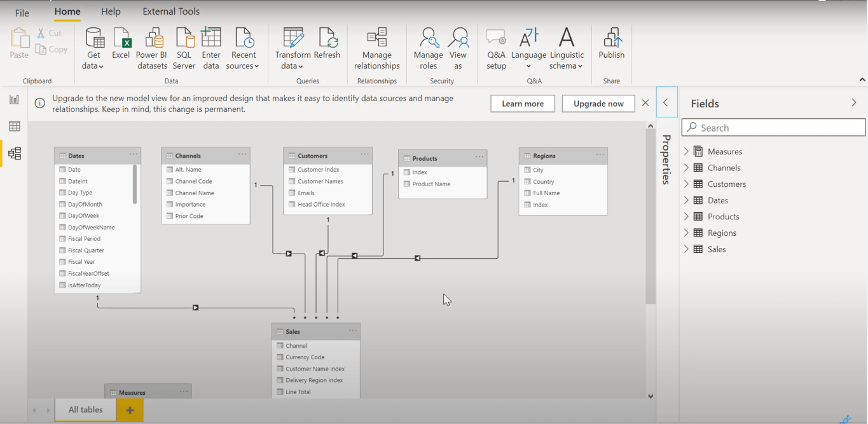Expand the Dates table in Fields
The width and height of the screenshot is (868, 424).
pos(686,200)
